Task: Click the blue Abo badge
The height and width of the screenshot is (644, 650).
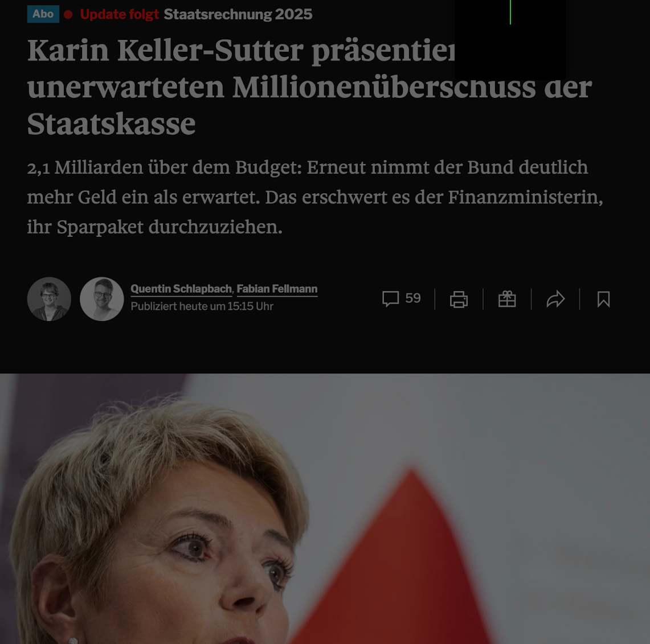Action: (x=43, y=14)
